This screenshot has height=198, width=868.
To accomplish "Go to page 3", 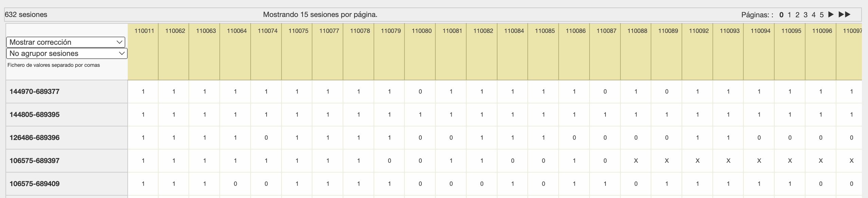I will 806,15.
